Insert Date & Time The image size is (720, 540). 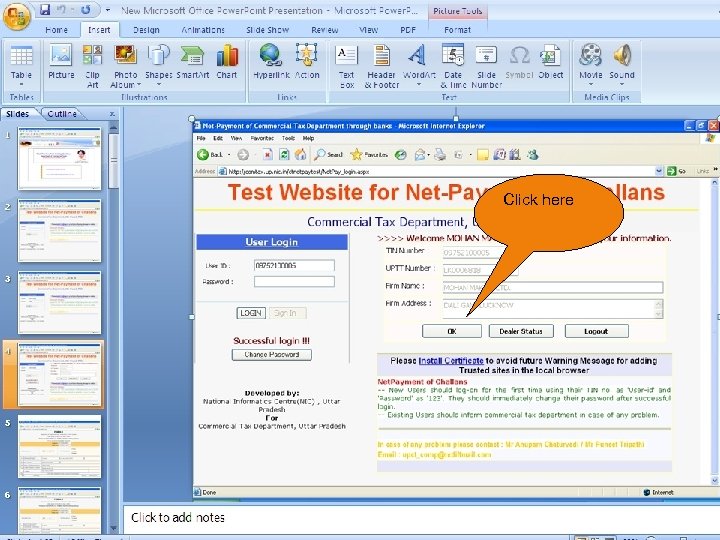point(453,67)
